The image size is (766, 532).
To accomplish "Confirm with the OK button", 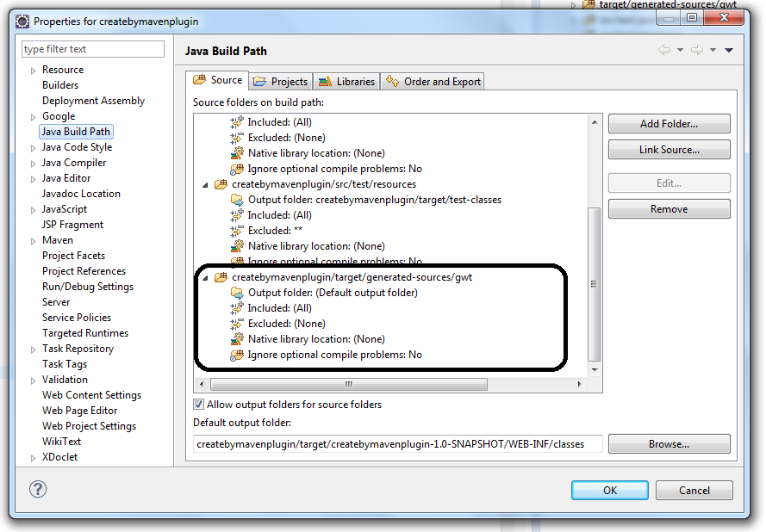I will 610,490.
